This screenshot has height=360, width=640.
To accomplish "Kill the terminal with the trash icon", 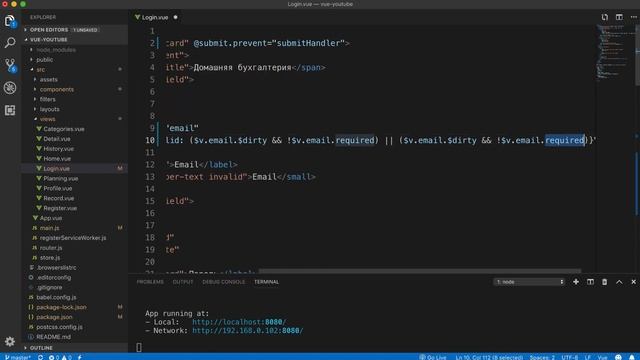I will click(x=604, y=282).
